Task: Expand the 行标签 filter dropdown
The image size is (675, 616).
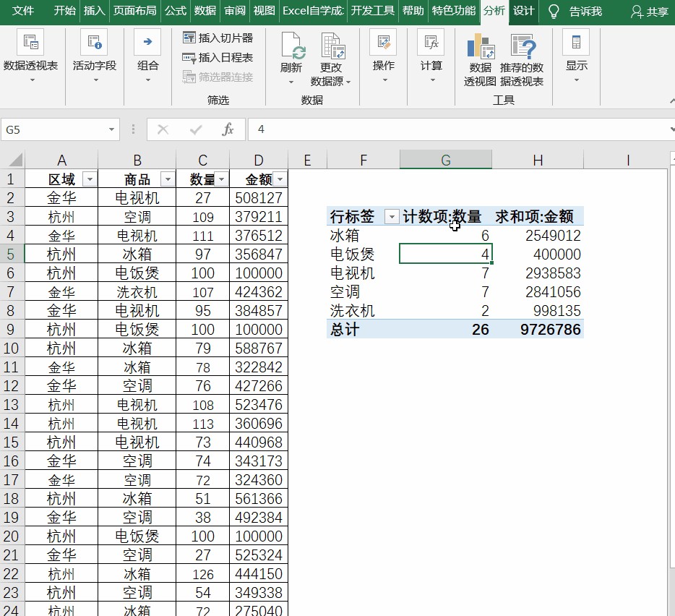Action: tap(391, 217)
